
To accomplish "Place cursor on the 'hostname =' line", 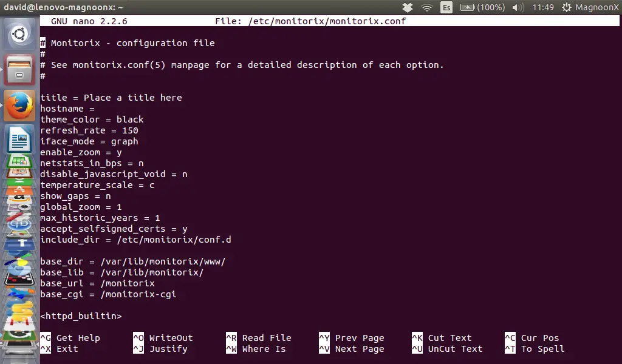I will point(67,109).
